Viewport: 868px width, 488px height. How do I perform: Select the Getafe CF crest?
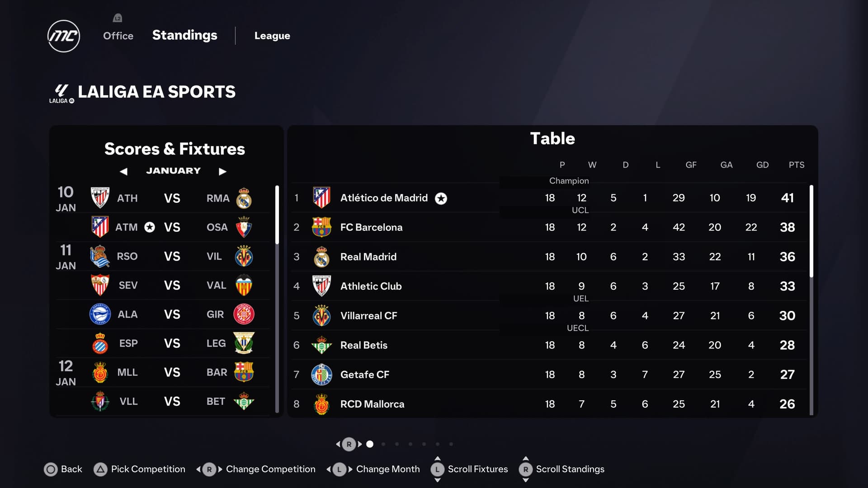tap(321, 375)
